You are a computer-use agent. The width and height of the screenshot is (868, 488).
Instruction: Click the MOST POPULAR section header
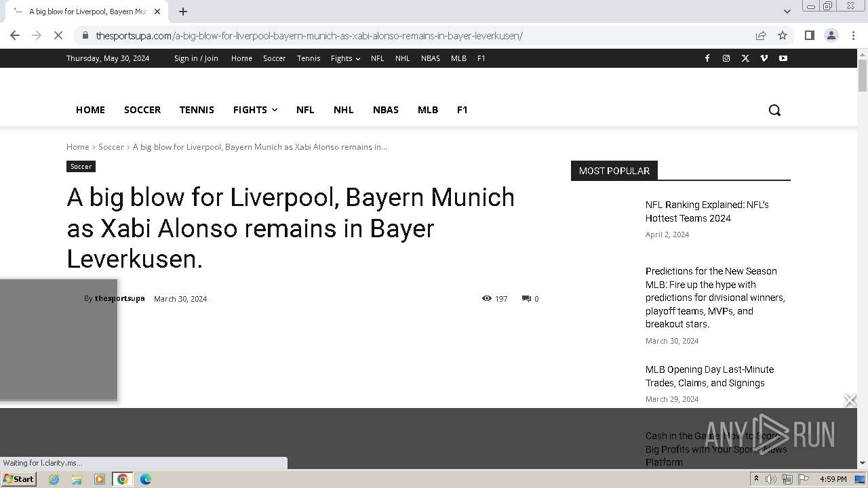(614, 171)
